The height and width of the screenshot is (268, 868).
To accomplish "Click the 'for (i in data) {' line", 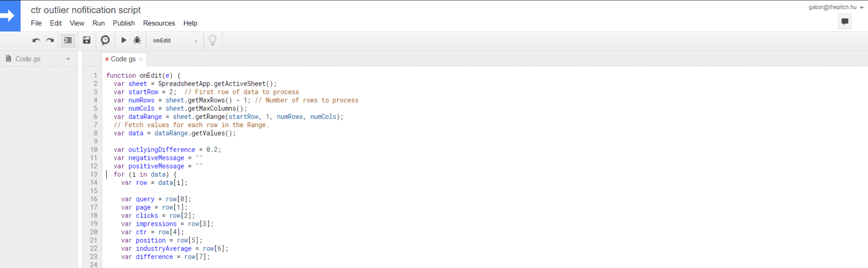I will point(145,174).
